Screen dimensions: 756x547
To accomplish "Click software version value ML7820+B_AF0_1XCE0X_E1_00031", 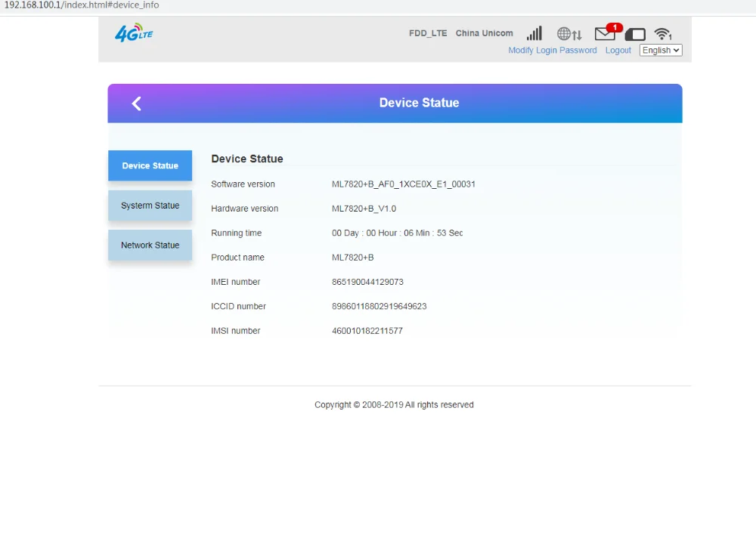I will click(404, 184).
